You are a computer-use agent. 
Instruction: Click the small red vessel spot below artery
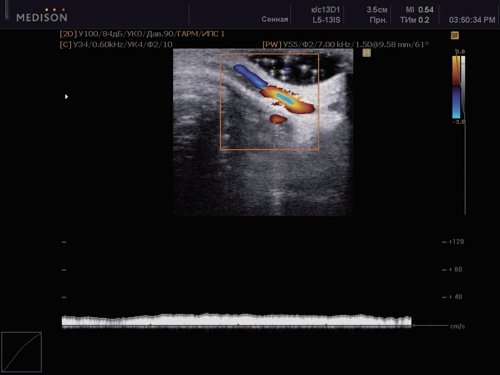[278, 119]
